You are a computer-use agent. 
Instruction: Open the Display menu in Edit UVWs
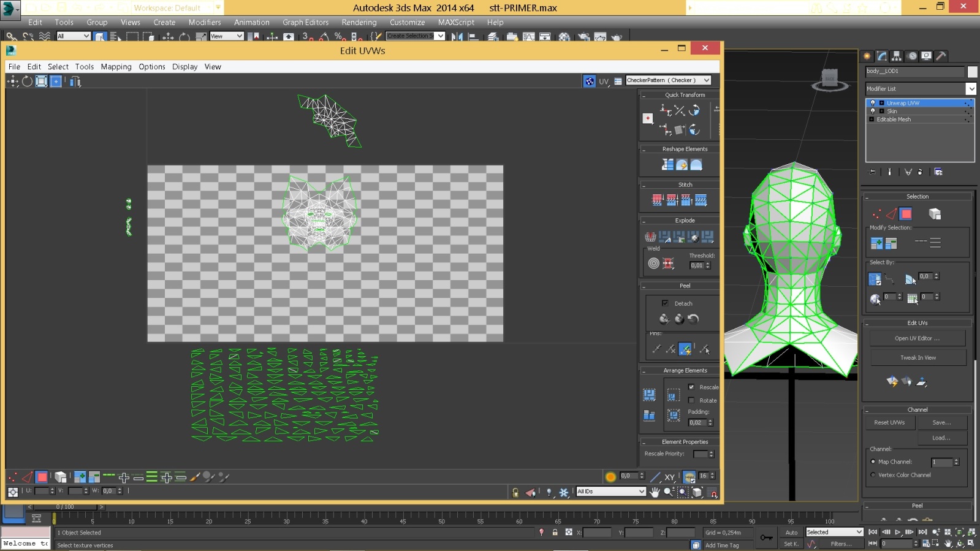tap(184, 66)
